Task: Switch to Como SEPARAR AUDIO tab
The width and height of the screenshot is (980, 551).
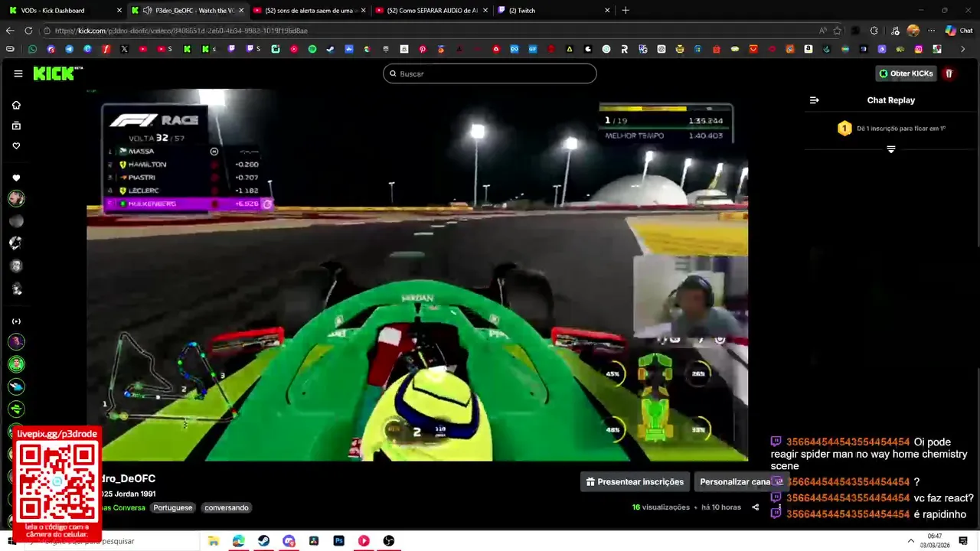Action: pyautogui.click(x=431, y=11)
